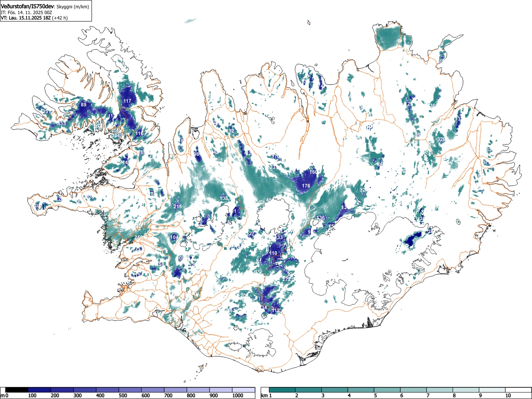Viewport: 532px width, 399px height.
Task: Click the '248' visibility value in the west
Action: click(x=139, y=237)
